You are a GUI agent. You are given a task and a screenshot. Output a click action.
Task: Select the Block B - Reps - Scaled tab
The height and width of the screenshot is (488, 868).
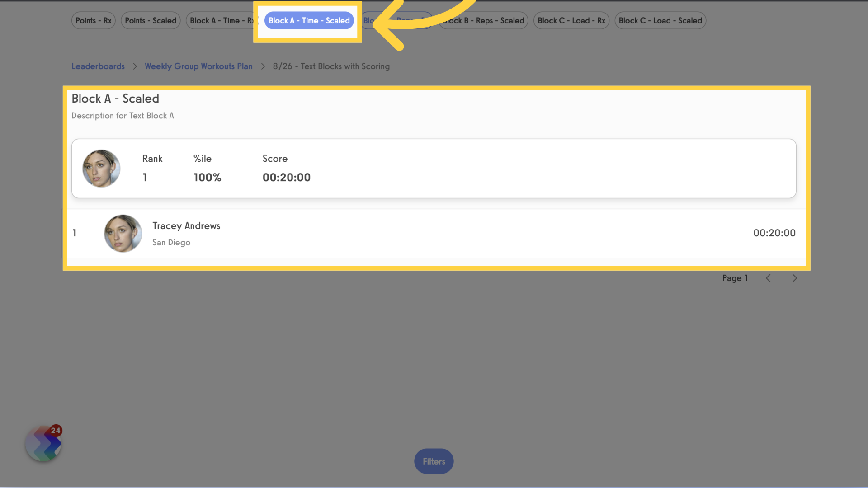(483, 20)
